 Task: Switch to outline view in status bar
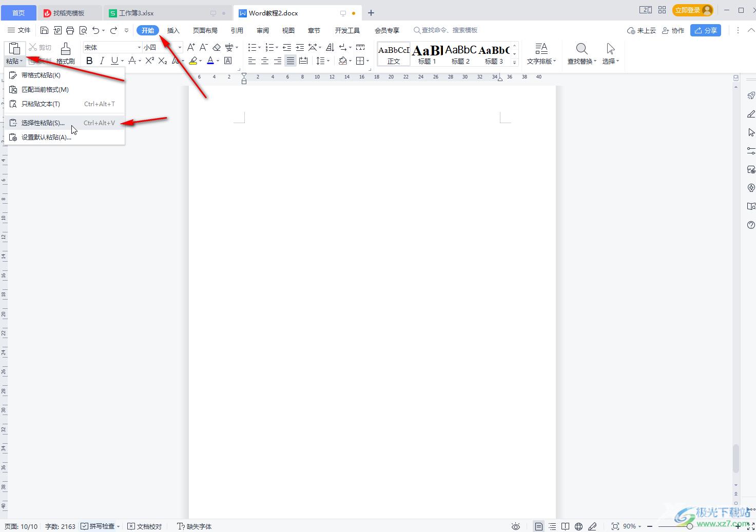pos(552,526)
